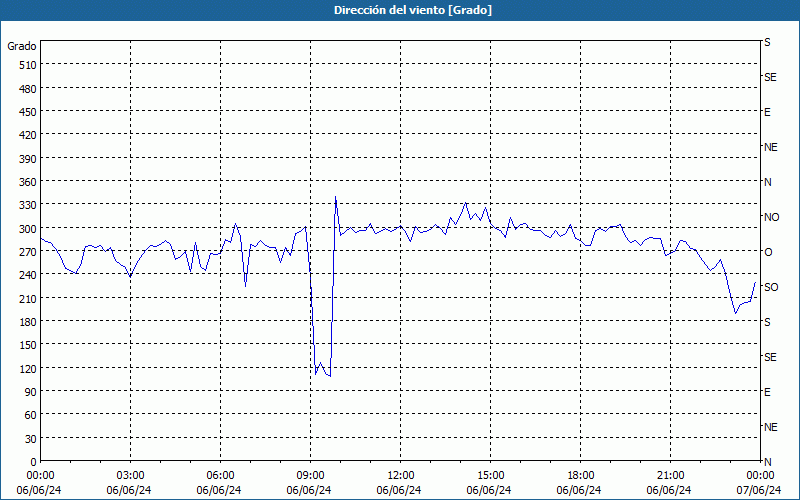Select the 60 degree axis label
The image size is (800, 500).
pos(31,415)
